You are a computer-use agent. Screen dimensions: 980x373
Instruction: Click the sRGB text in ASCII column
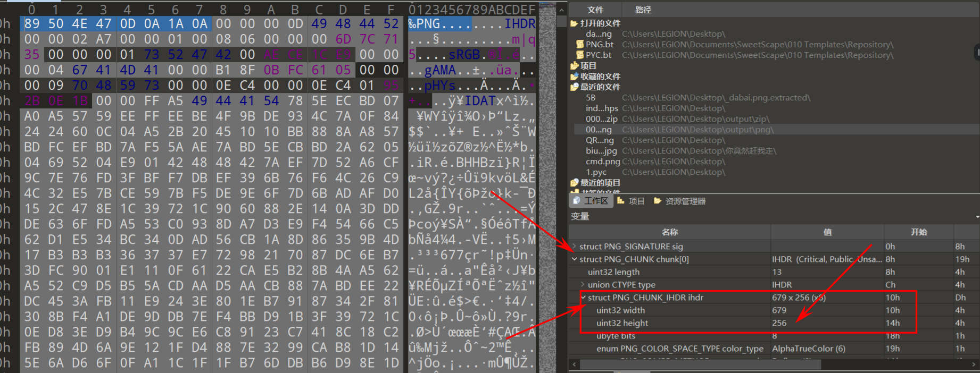click(464, 55)
